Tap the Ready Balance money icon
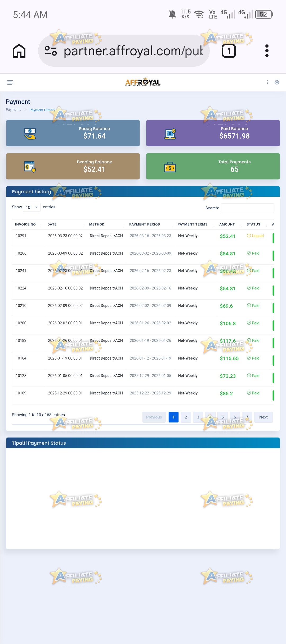This screenshot has height=644, width=286. [x=30, y=134]
